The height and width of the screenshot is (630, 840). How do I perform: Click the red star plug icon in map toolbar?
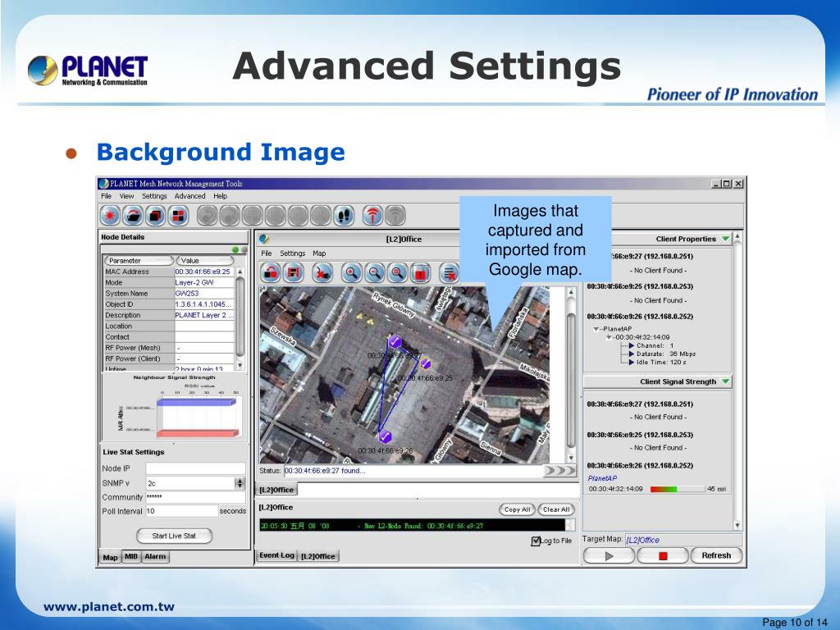pyautogui.click(x=322, y=273)
